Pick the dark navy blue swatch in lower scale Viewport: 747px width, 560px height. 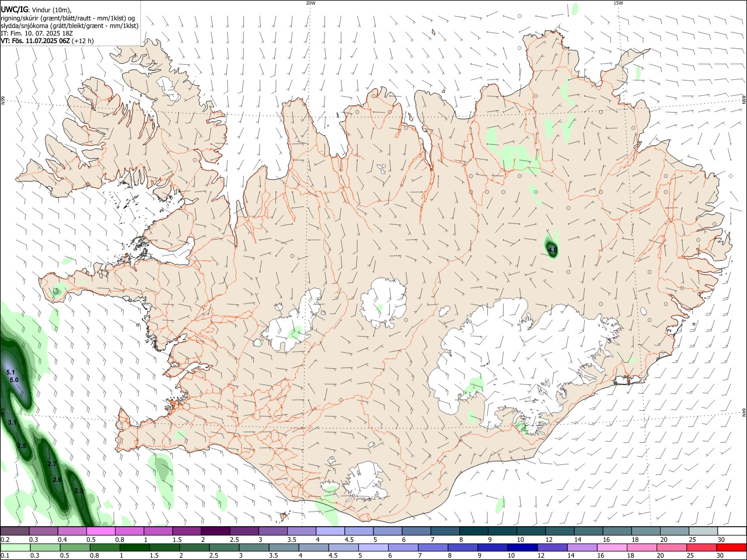click(522, 547)
